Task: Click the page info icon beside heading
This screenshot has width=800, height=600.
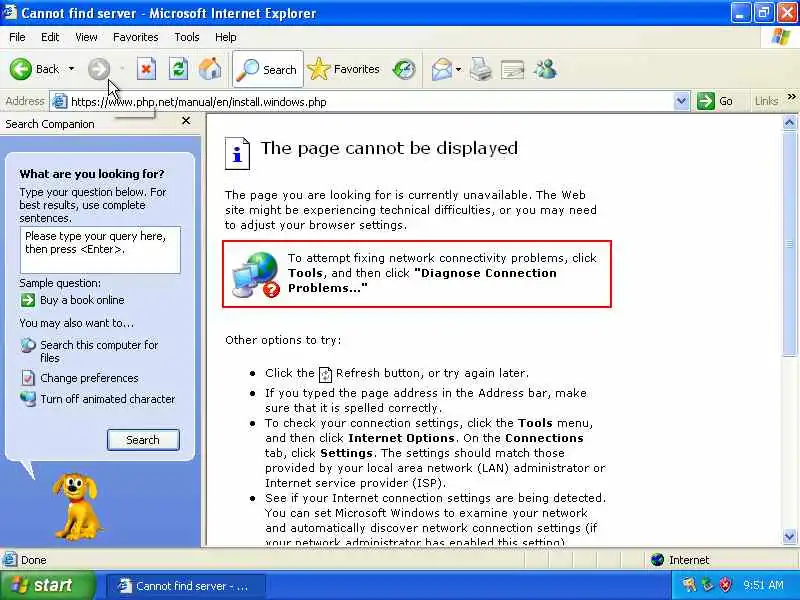Action: click(x=237, y=153)
